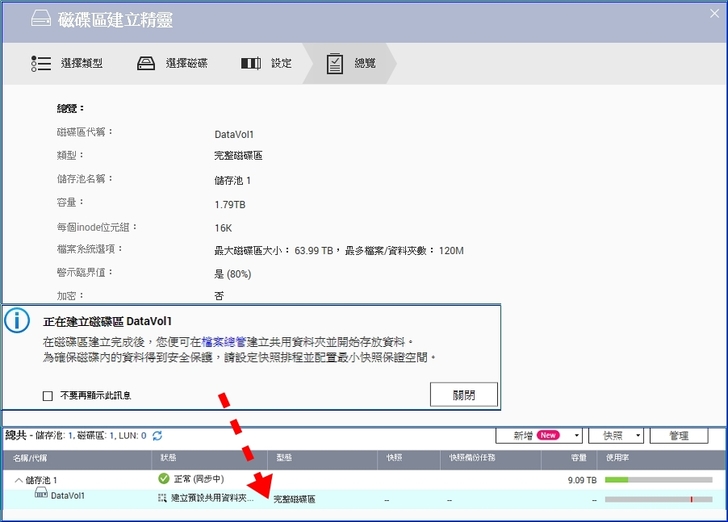Click the 管理 button
Screen dimensions: 728x522
pos(679,436)
